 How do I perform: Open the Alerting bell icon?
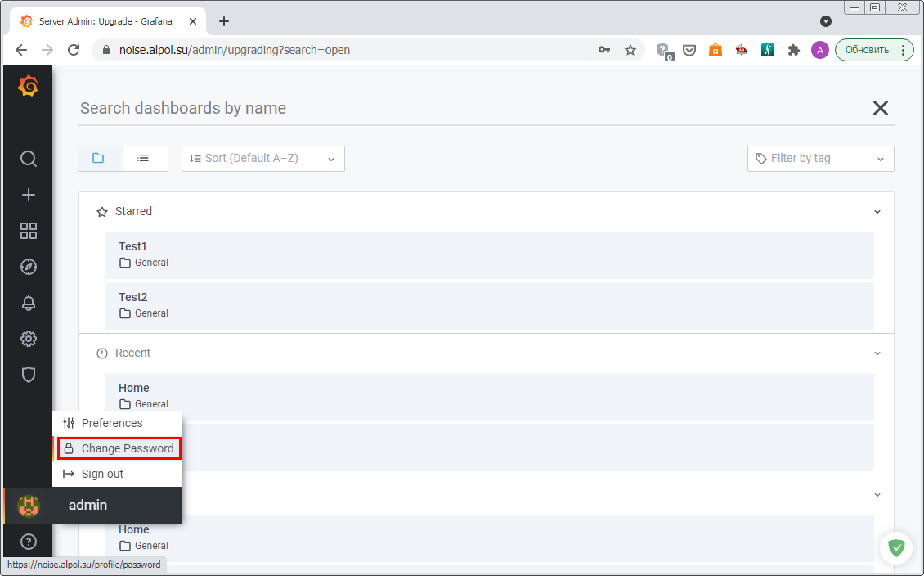(x=29, y=303)
